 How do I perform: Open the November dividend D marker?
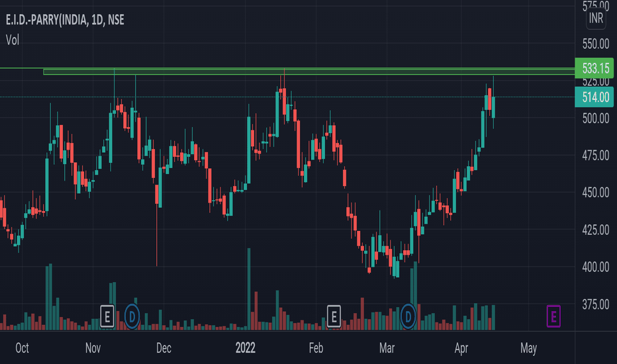pos(132,316)
